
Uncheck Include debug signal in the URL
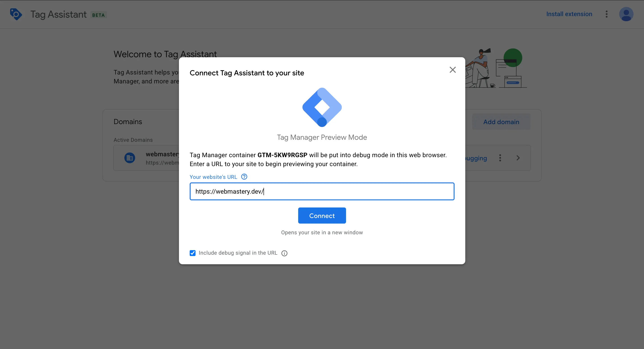pyautogui.click(x=193, y=253)
